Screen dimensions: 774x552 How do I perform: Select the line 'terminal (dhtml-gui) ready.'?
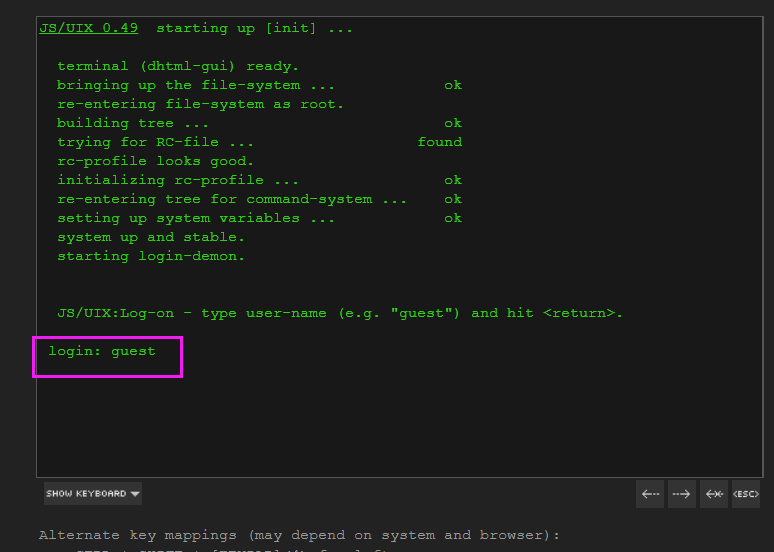[178, 66]
